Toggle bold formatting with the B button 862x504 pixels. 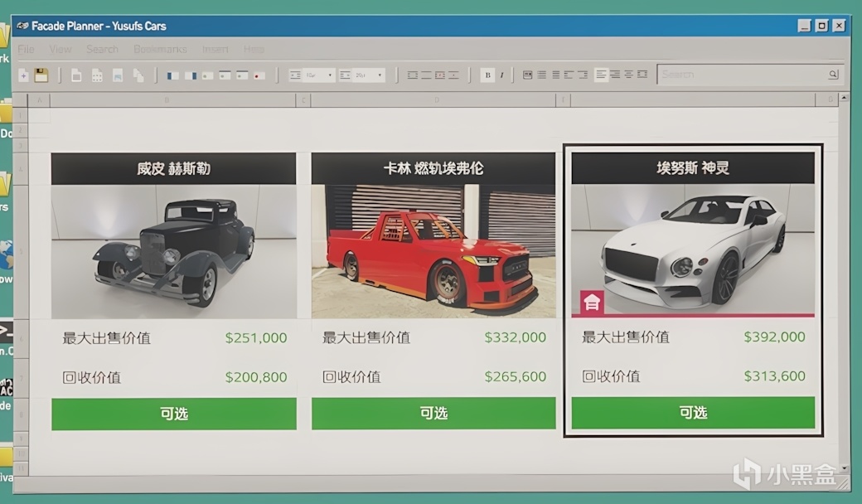tap(487, 75)
